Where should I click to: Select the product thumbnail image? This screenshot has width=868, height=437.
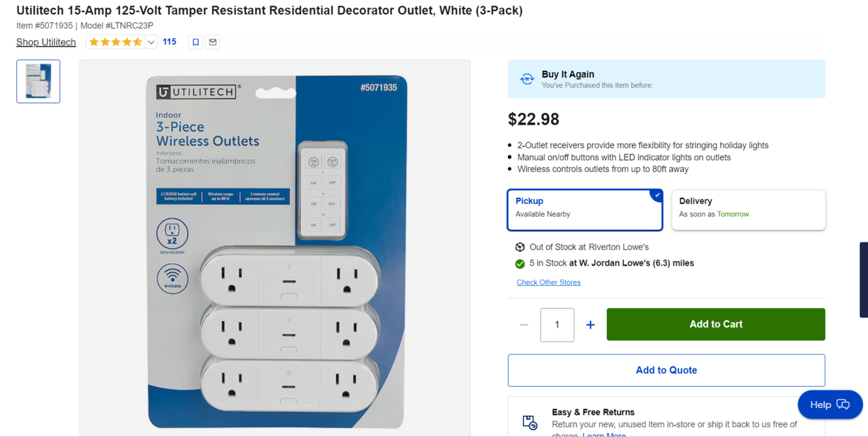point(38,81)
